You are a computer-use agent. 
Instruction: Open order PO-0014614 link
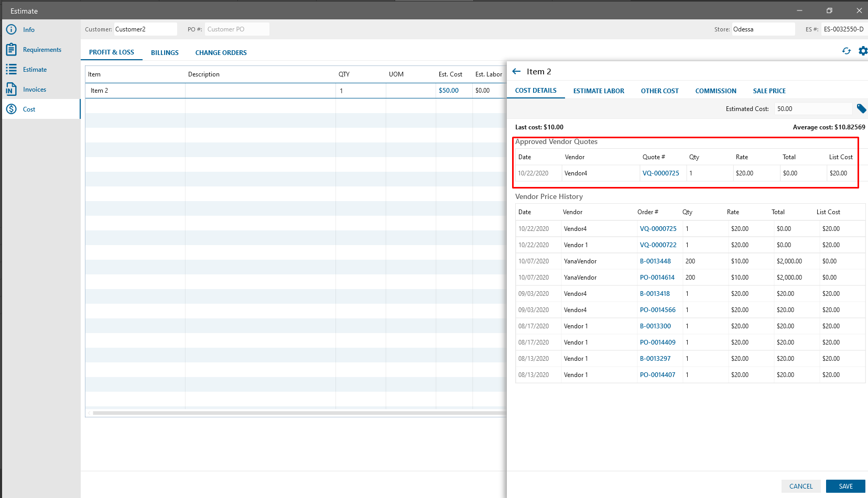point(657,278)
